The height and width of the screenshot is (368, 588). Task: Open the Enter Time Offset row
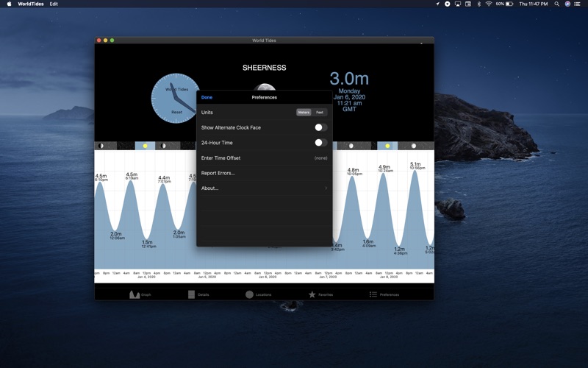click(264, 158)
